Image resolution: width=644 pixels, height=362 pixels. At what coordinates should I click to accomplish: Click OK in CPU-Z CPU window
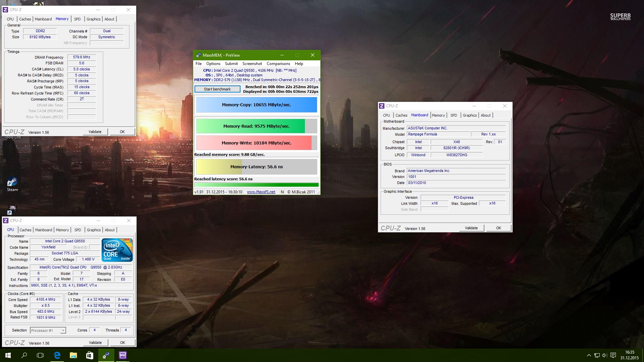pos(123,343)
